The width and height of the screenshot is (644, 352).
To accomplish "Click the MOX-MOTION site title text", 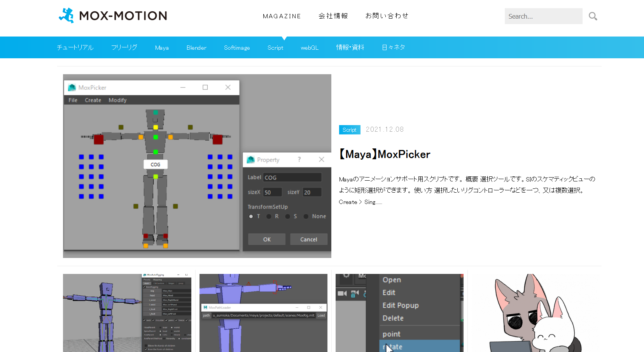I will (123, 16).
